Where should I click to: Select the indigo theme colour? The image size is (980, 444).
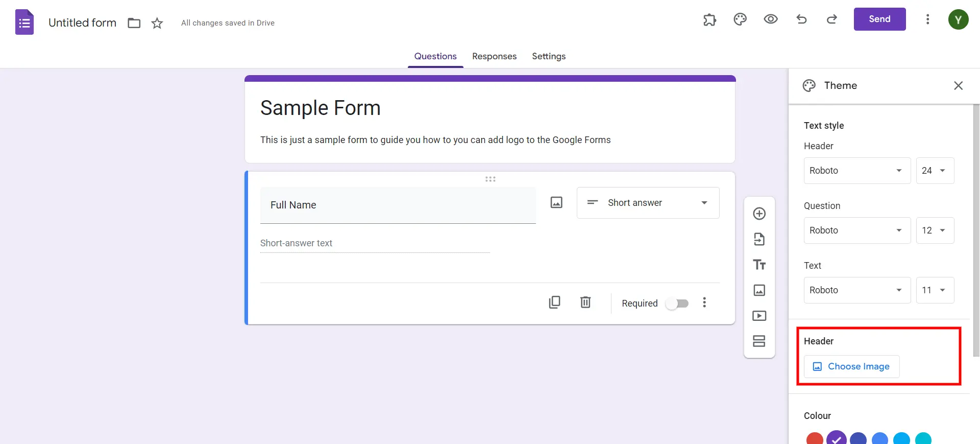click(x=858, y=439)
